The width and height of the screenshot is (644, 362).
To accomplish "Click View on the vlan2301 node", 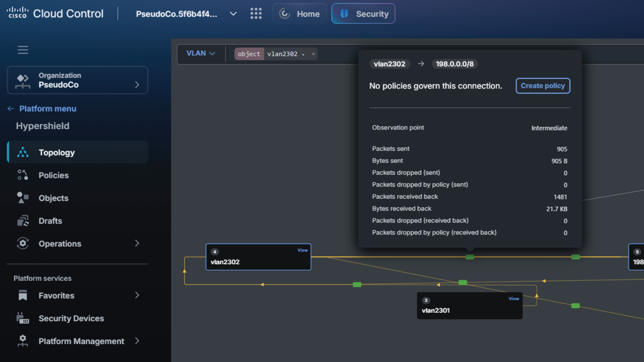I will 514,298.
